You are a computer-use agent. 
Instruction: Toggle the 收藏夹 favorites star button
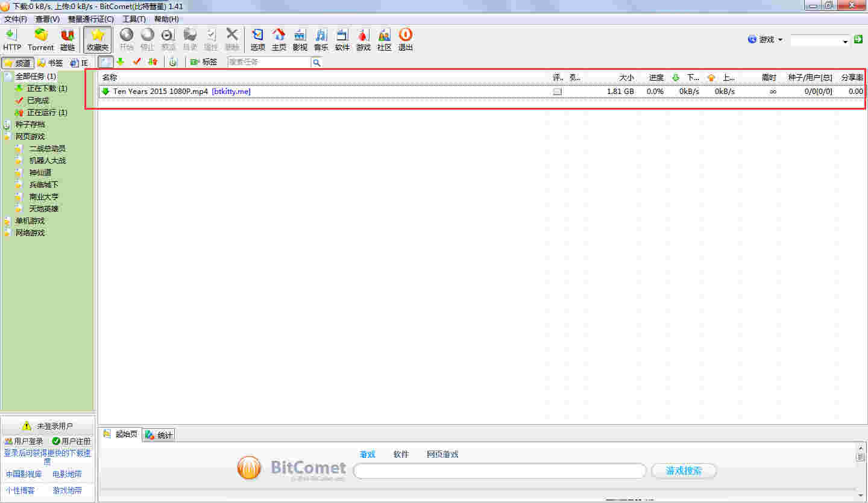[98, 40]
